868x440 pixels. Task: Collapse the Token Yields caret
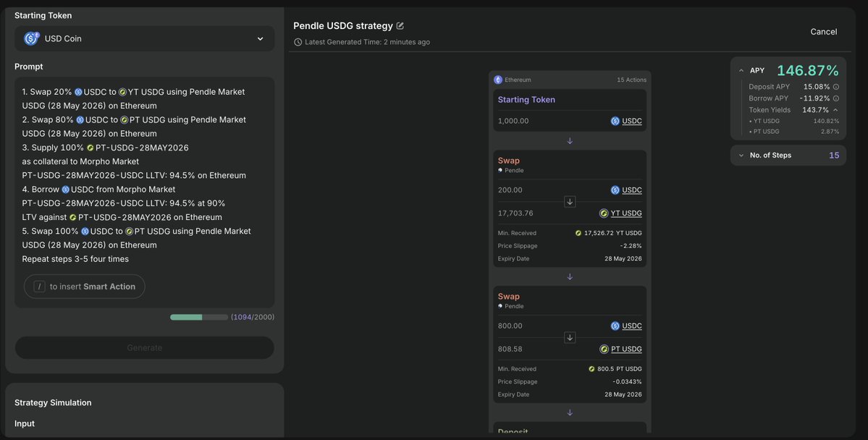(x=835, y=110)
